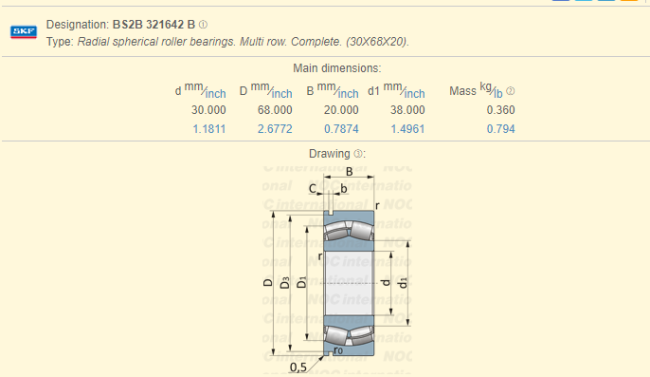This screenshot has width=650, height=377.
Task: Click the info icon next to Mass
Action: [x=511, y=91]
